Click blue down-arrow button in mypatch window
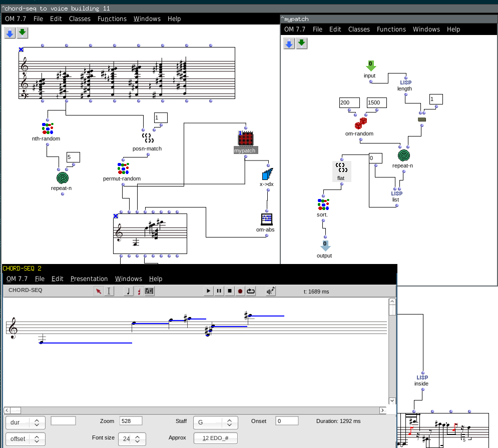Screen dimensions: 498x448 (289, 43)
